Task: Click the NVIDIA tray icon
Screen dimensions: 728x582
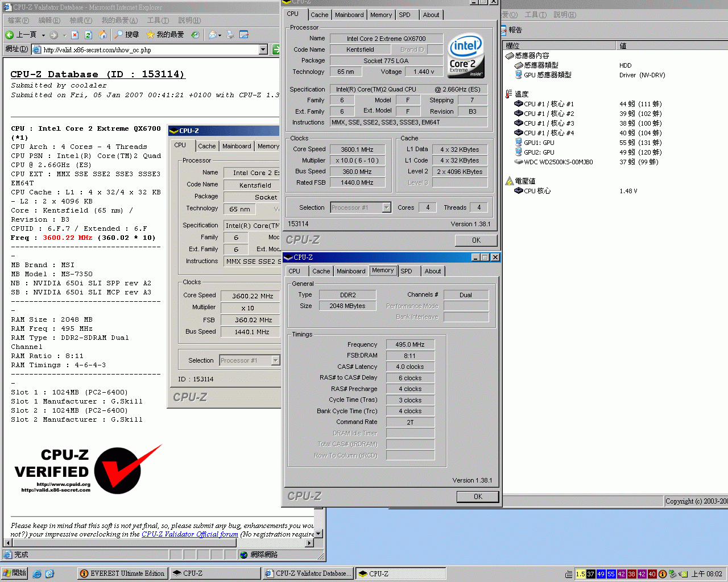Action: (683, 574)
